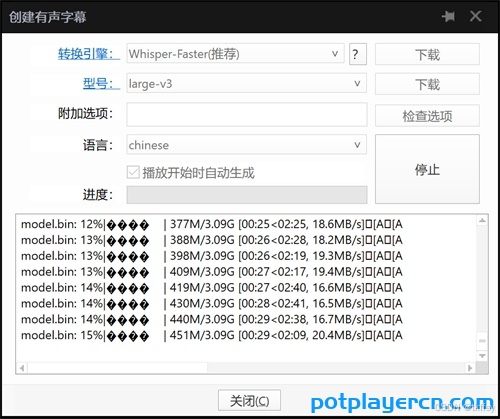This screenshot has height=419, width=500.
Task: Expand the Whisper-Faster engine dropdown
Action: tap(235, 53)
